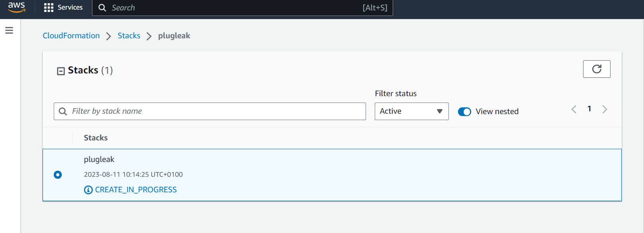Image resolution: width=644 pixels, height=233 pixels.
Task: Click the plugleak stack name
Action: click(99, 159)
